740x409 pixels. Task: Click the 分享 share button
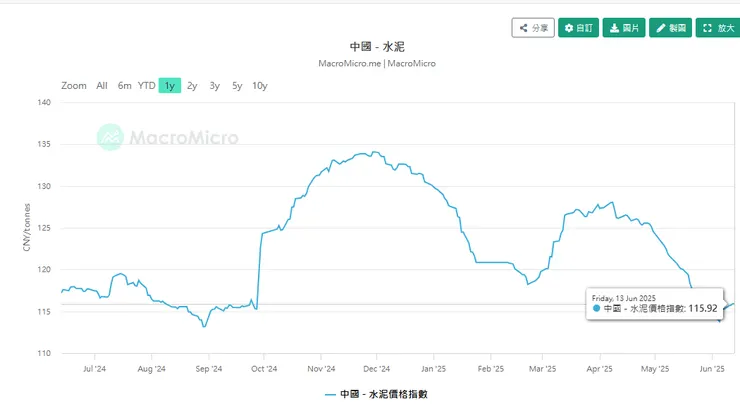[x=533, y=28]
